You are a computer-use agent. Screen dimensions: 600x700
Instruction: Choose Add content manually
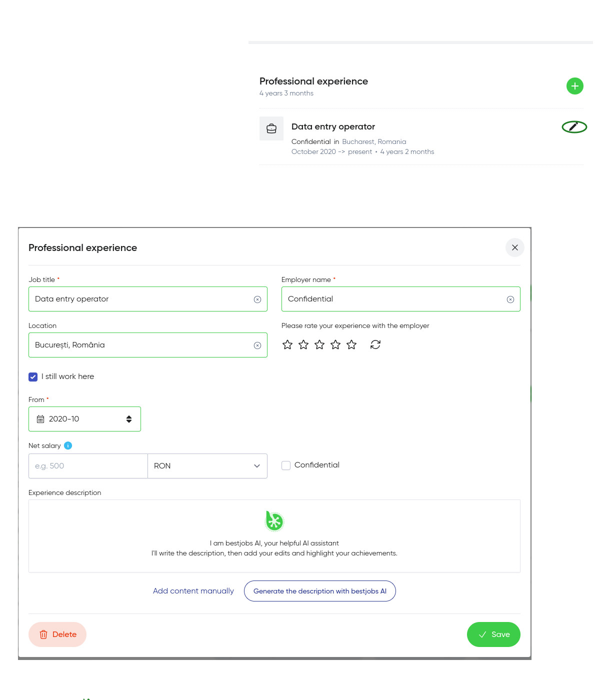click(x=193, y=591)
